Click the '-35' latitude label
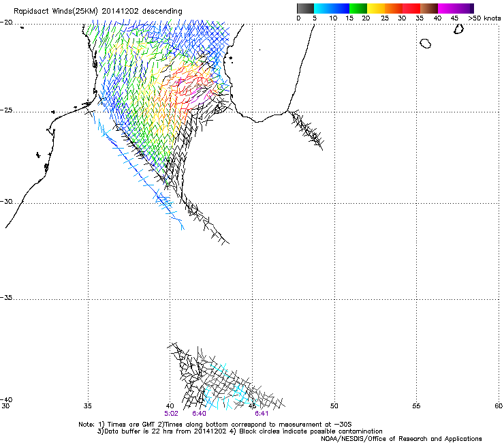 click(6, 298)
